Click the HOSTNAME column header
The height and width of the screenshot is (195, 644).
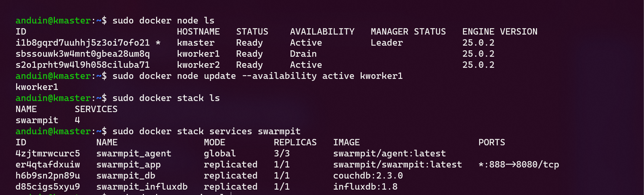click(198, 32)
